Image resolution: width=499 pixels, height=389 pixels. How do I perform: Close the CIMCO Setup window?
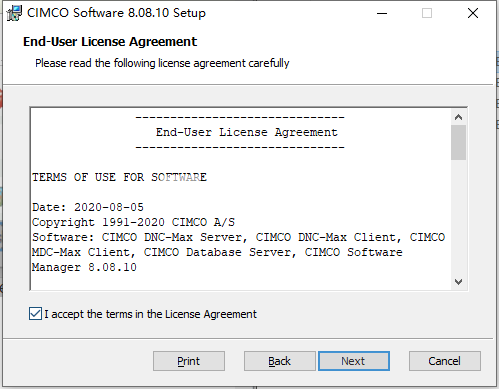click(473, 13)
